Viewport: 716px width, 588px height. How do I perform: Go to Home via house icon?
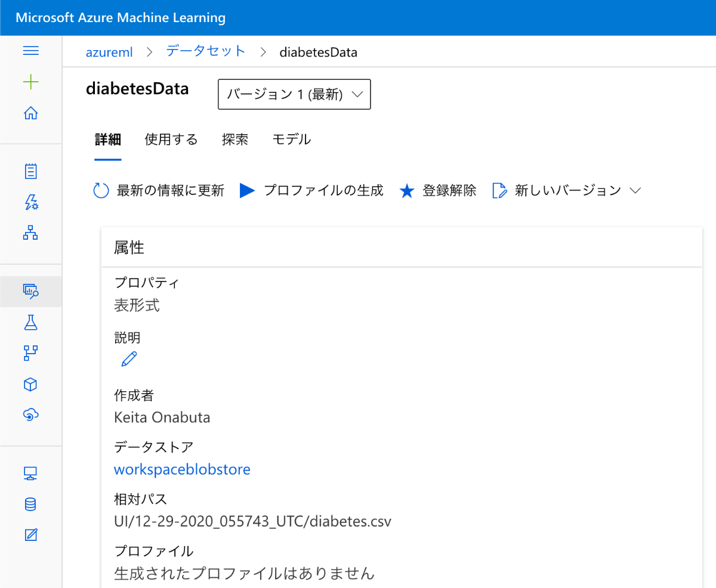[x=30, y=113]
